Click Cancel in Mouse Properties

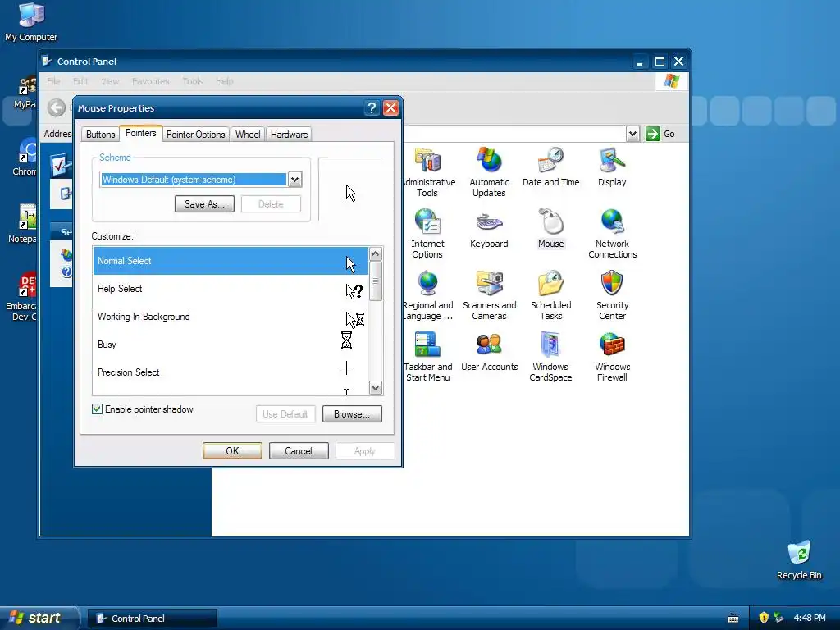[x=299, y=451]
